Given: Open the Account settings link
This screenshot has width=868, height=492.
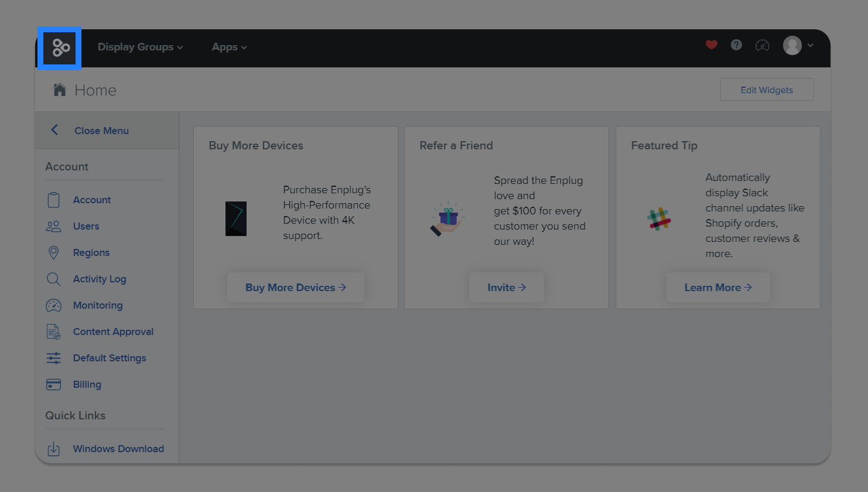Looking at the screenshot, I should [92, 200].
